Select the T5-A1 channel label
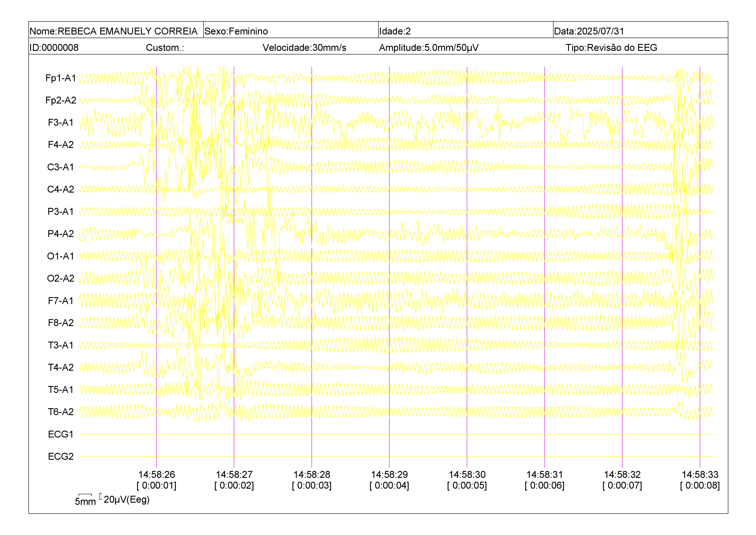Image resolution: width=756 pixels, height=535 pixels. click(x=61, y=390)
